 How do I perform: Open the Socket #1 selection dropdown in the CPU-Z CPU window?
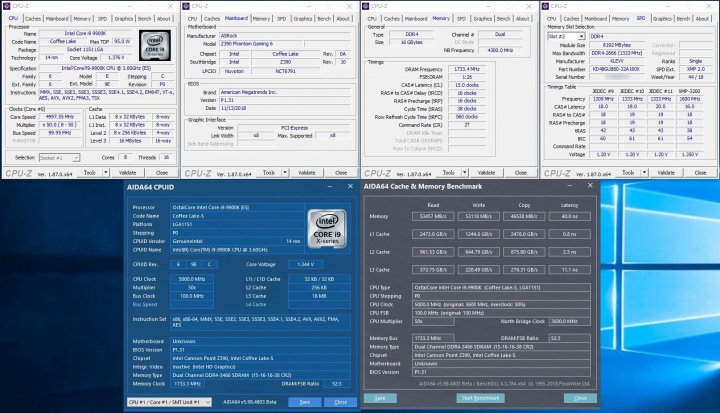click(x=59, y=158)
